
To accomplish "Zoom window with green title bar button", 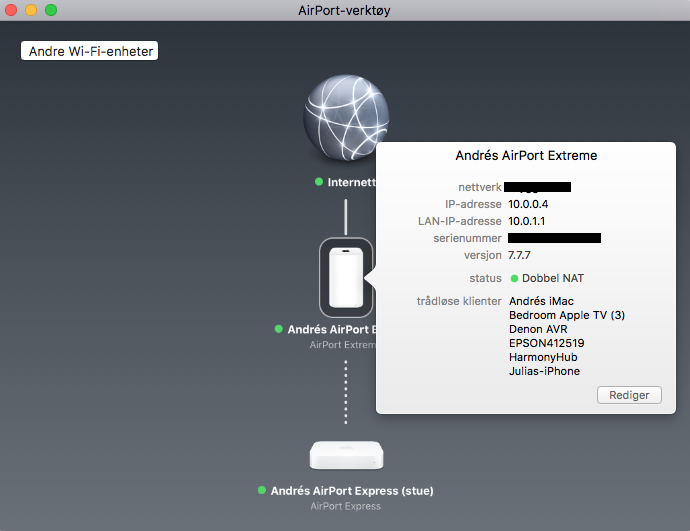I will 51,10.
